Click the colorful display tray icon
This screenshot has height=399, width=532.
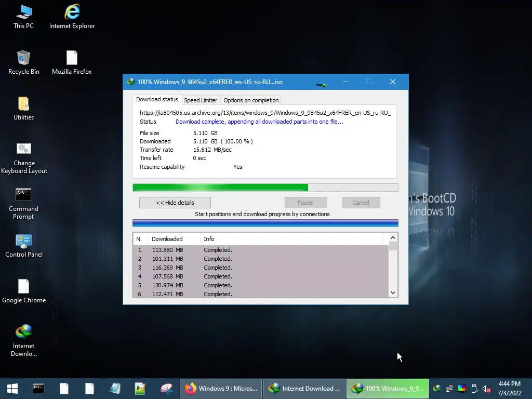point(462,389)
